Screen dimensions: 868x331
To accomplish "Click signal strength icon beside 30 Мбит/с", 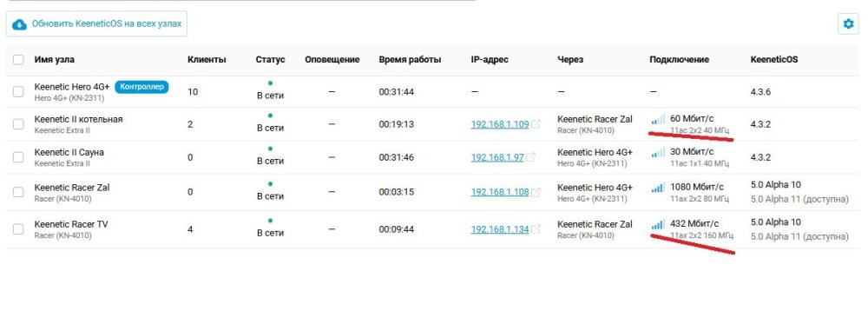I will tap(658, 152).
